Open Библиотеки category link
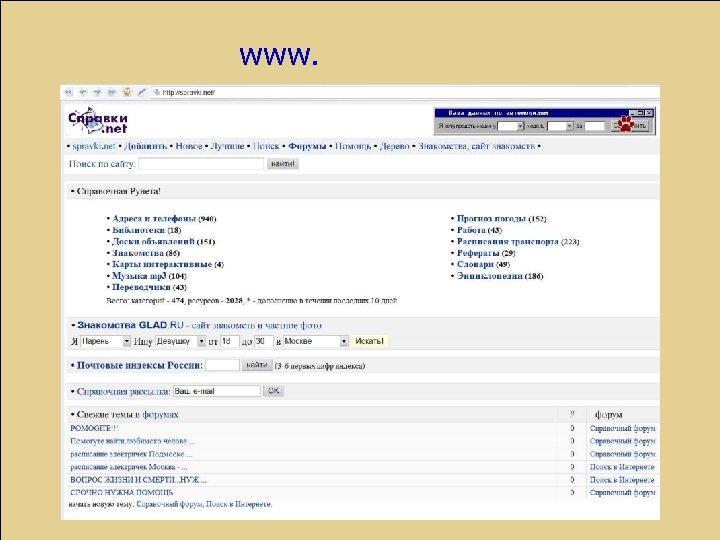 [138, 230]
